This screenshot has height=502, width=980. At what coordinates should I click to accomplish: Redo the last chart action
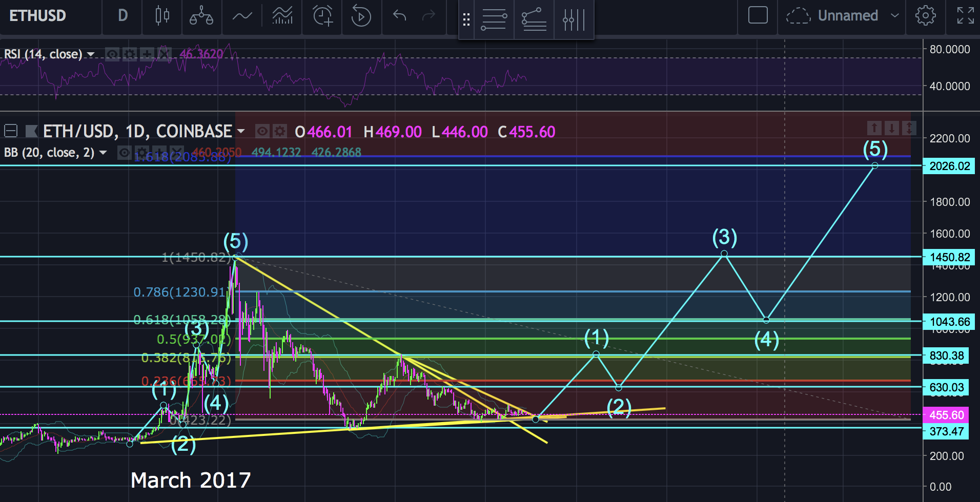428,16
